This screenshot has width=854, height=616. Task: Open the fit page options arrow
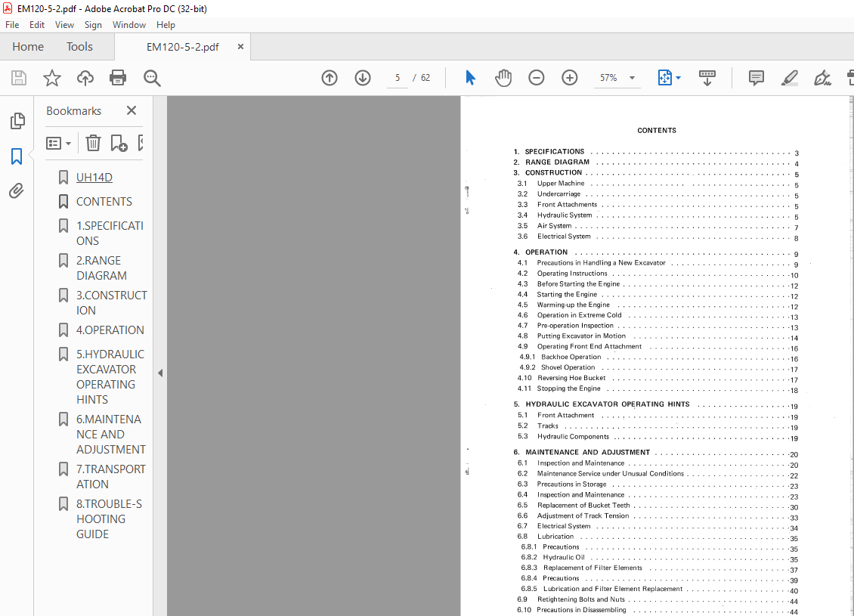(678, 78)
